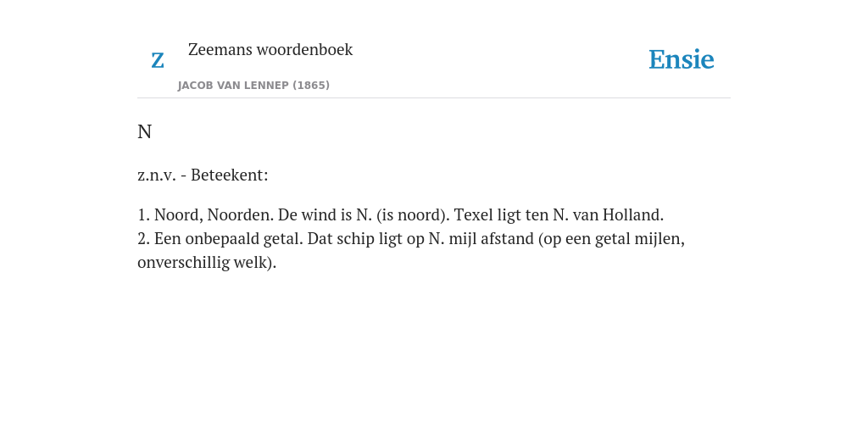Open the Ensie logo link

coord(681,60)
